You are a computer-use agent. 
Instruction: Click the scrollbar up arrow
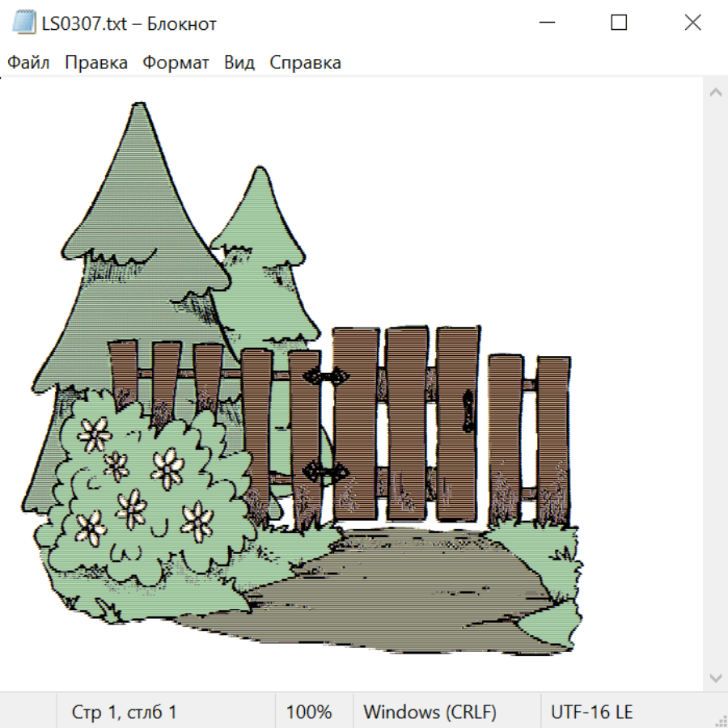[715, 93]
